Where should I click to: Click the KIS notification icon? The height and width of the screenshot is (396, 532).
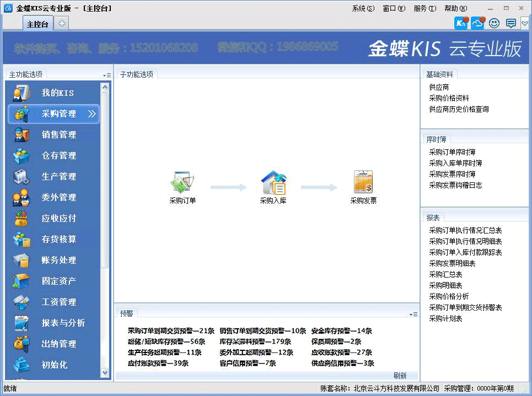point(461,23)
